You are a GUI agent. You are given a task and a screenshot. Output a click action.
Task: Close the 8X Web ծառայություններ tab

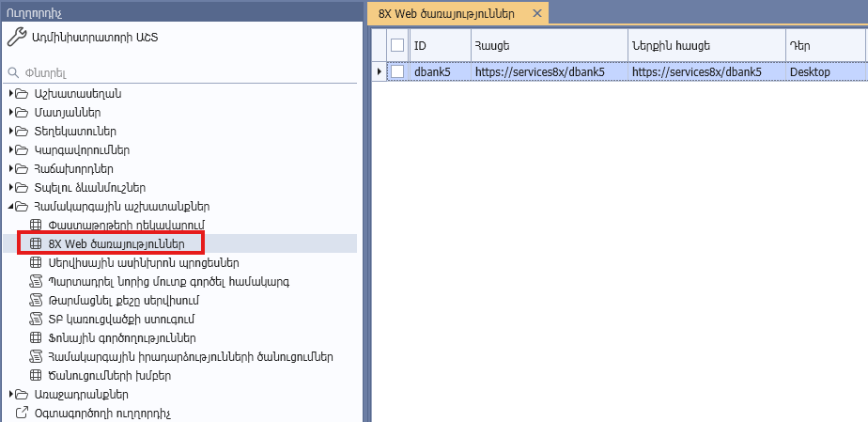(536, 14)
